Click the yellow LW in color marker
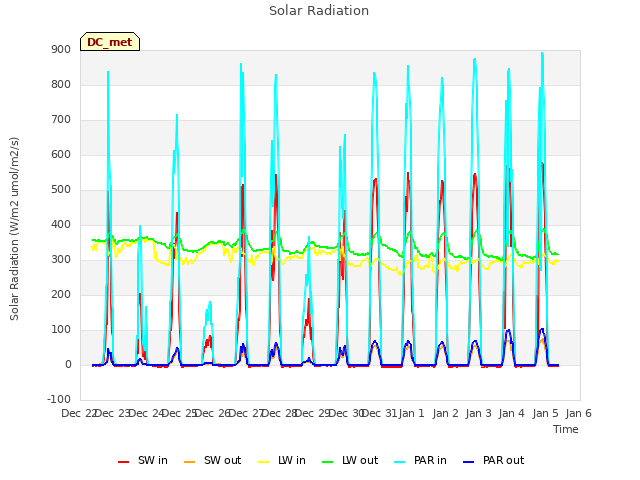640x480 pixels. click(x=264, y=462)
